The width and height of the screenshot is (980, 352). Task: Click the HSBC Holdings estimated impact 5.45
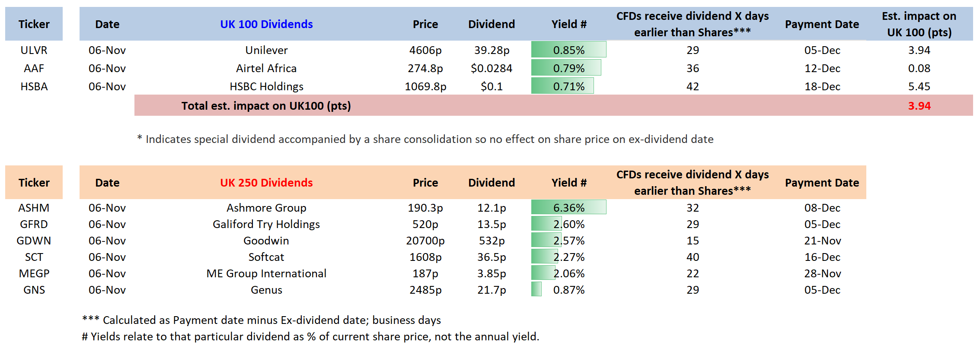coord(919,86)
